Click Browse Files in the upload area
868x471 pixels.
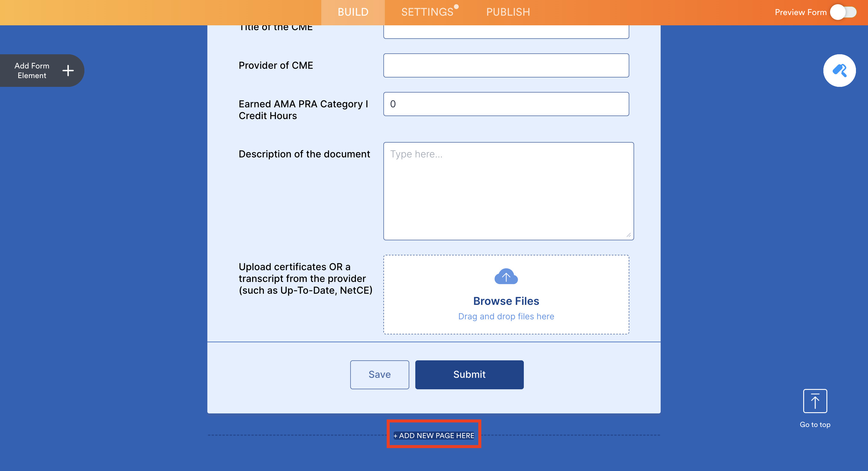tap(506, 301)
